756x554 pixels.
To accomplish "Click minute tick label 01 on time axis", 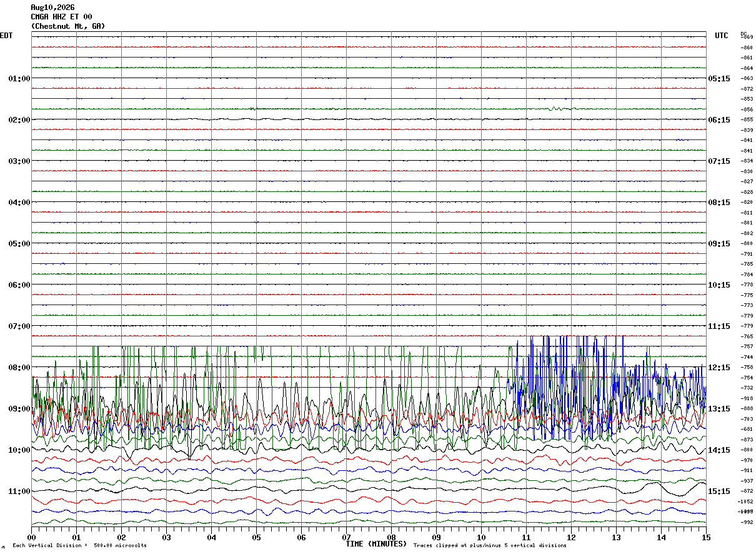I will [77, 537].
